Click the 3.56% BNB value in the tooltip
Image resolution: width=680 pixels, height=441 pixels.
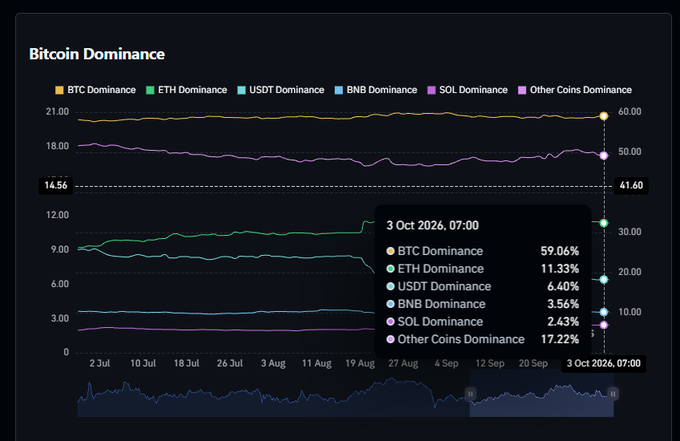(x=563, y=304)
